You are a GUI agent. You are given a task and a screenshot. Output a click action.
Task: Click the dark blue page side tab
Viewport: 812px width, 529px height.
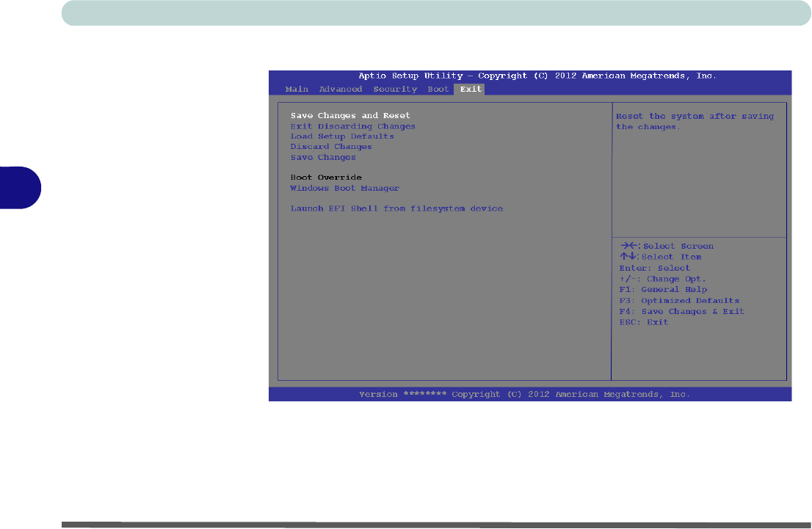pos(21,187)
